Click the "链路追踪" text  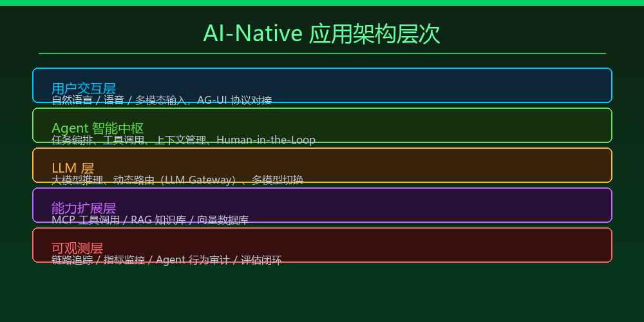pyautogui.click(x=72, y=260)
